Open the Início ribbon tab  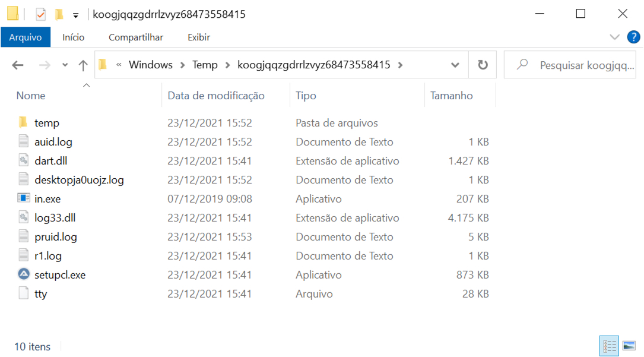pyautogui.click(x=74, y=37)
